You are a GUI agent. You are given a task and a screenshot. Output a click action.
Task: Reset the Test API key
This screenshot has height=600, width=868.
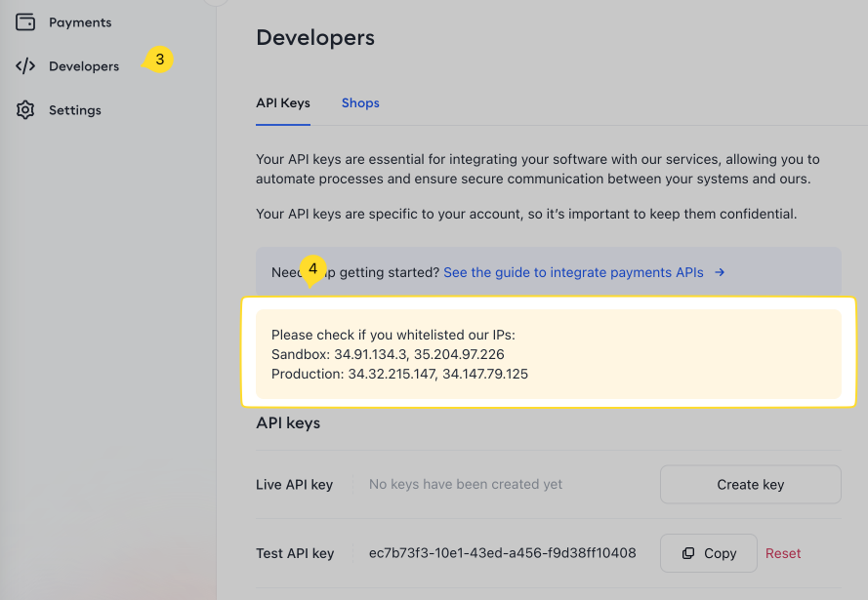click(783, 553)
